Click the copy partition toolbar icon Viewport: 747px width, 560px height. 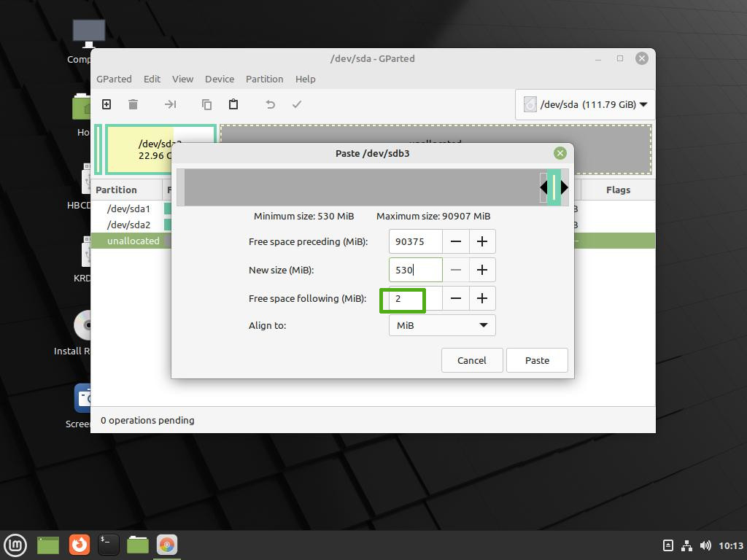pyautogui.click(x=206, y=104)
